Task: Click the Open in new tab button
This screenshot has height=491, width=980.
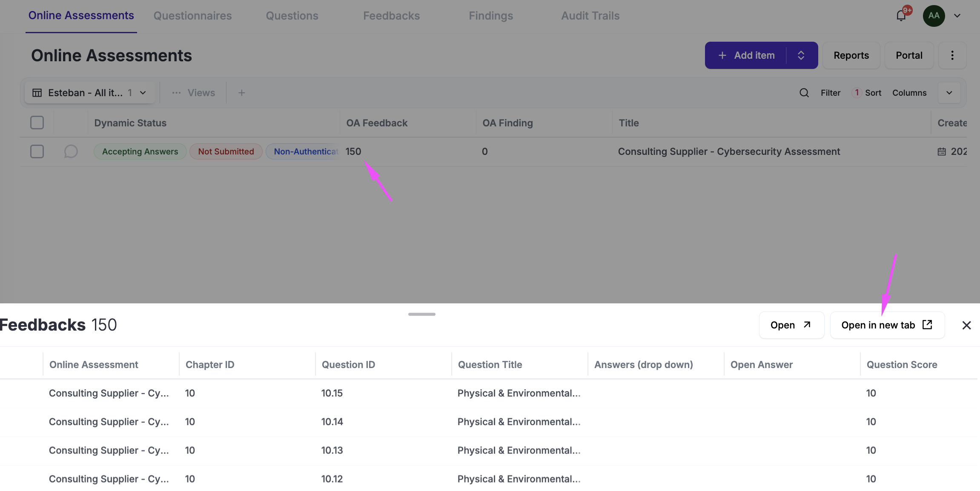Action: coord(887,325)
